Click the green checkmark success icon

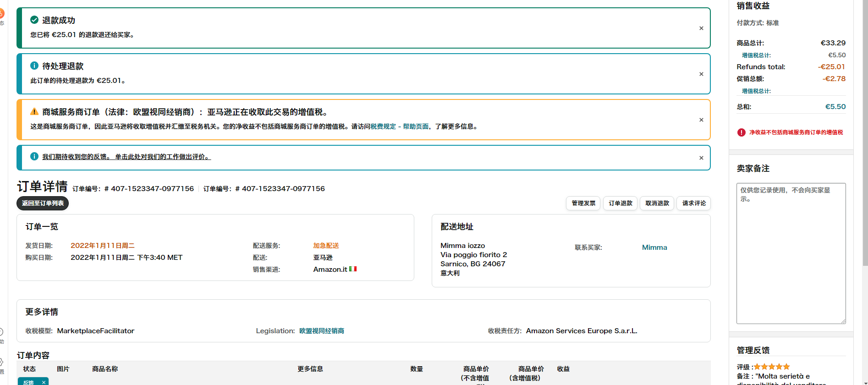[34, 20]
